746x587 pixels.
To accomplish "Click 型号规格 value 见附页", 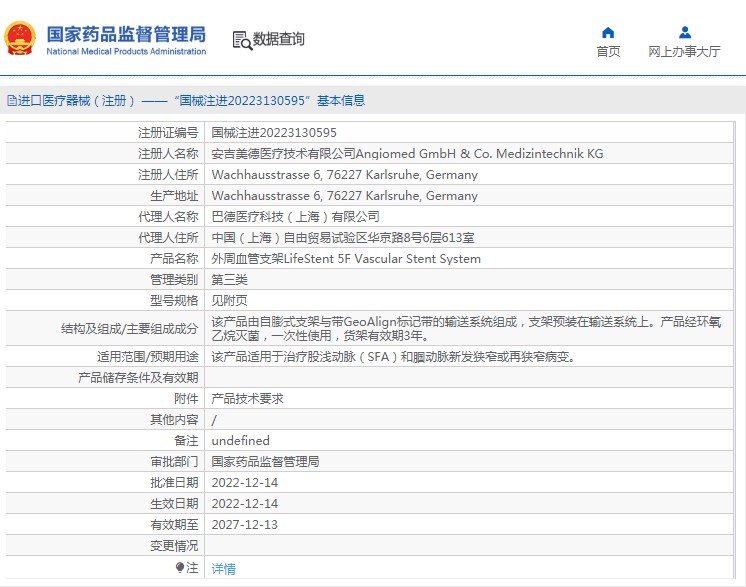I will [x=229, y=301].
